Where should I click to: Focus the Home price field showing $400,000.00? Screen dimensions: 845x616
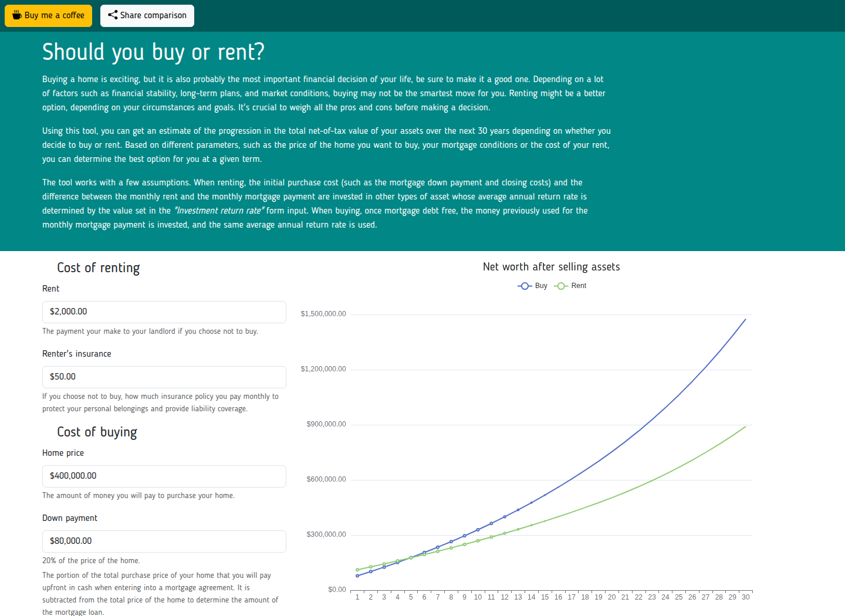tap(164, 476)
